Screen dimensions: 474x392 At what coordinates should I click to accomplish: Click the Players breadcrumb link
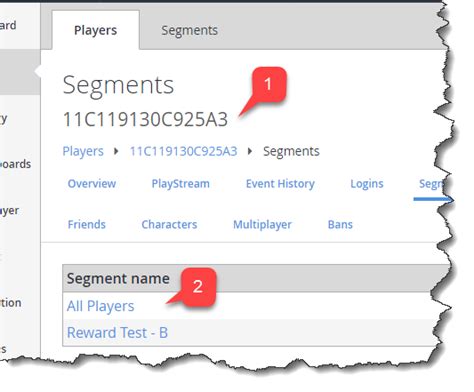click(83, 151)
